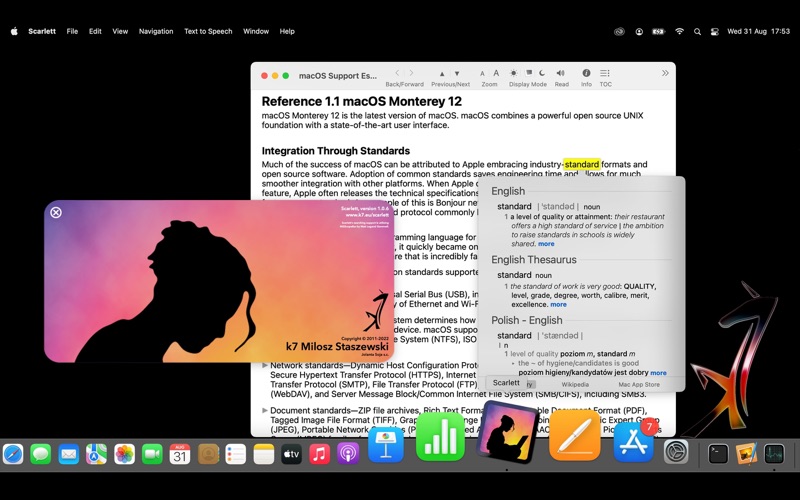Click 'more' under English definition
Image resolution: width=800 pixels, height=500 pixels.
point(546,244)
